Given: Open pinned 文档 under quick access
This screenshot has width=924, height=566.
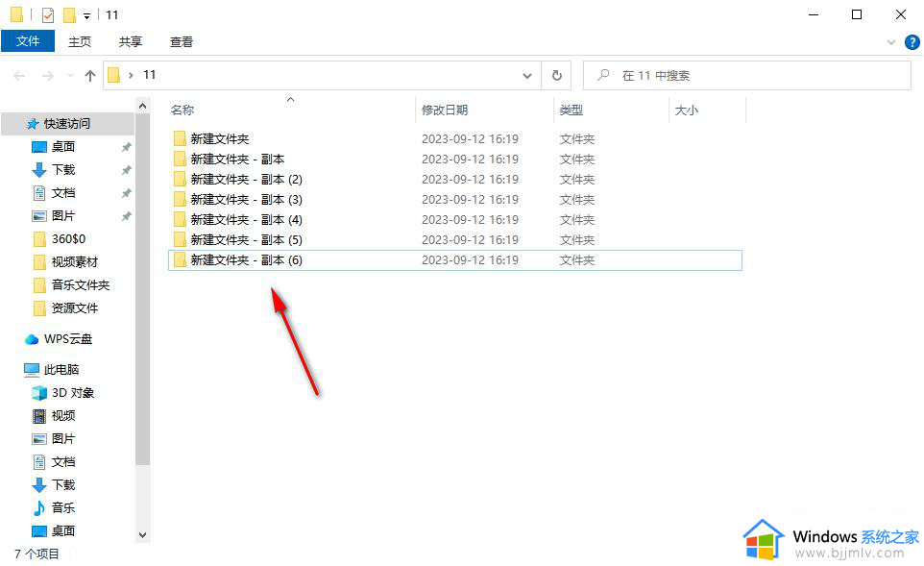Looking at the screenshot, I should 63,193.
